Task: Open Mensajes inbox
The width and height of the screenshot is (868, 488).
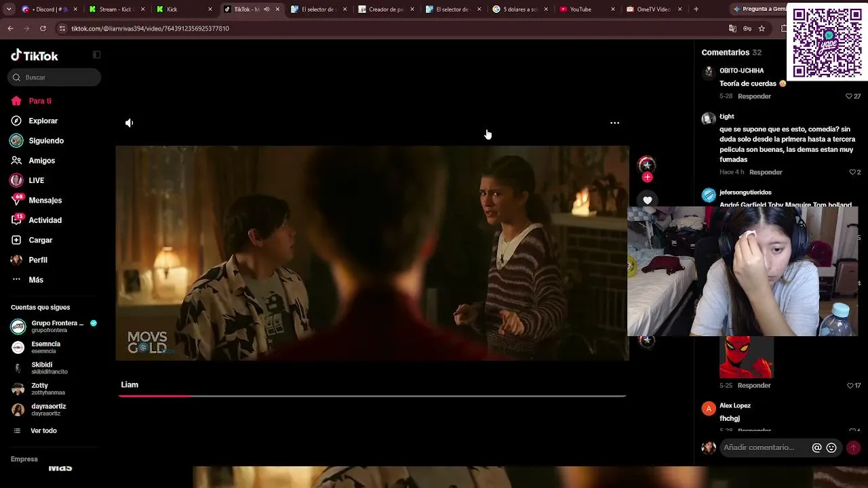Action: coord(45,201)
